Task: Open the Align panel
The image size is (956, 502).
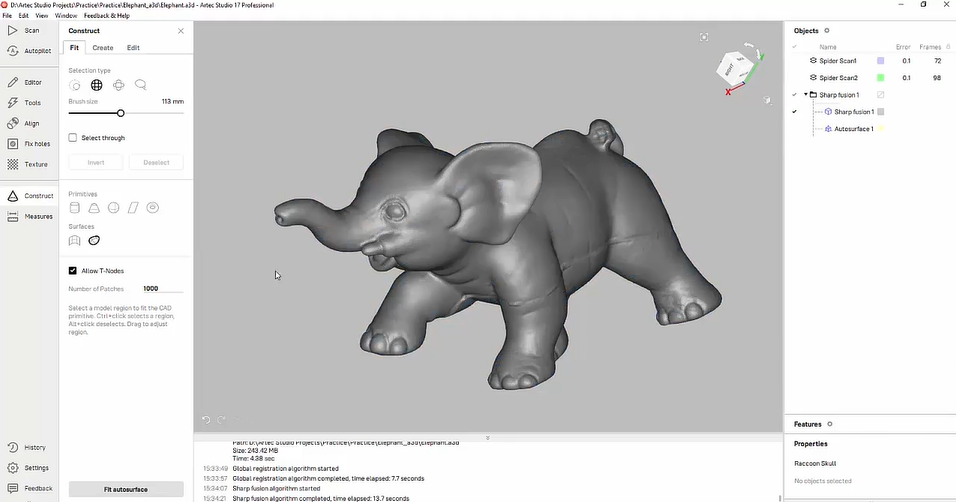Action: [x=24, y=123]
